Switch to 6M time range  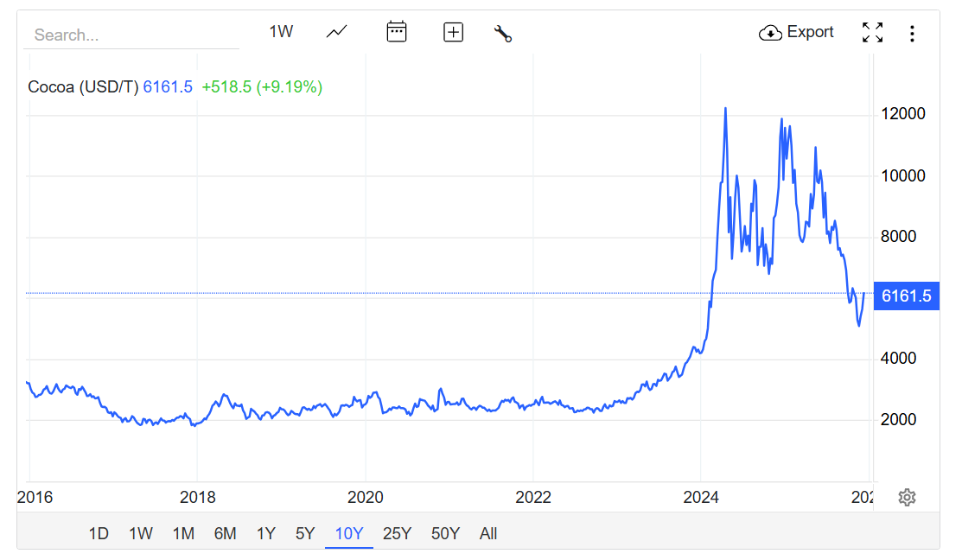[225, 533]
